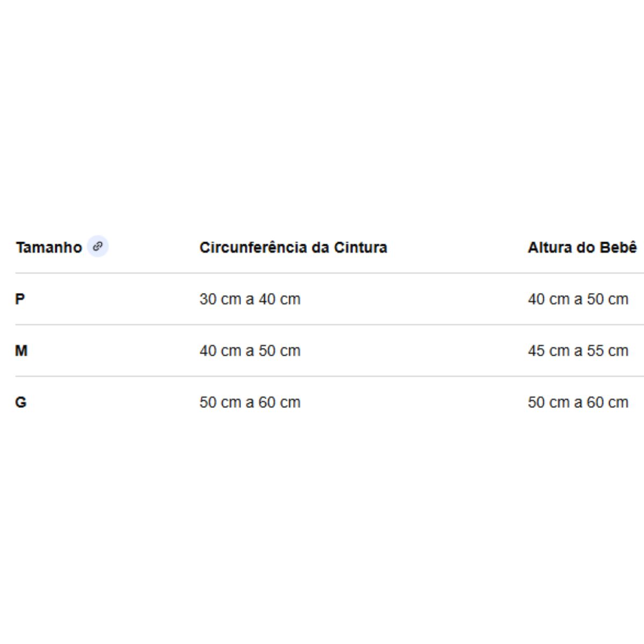Select the Circunferência da Cintura header
The width and height of the screenshot is (644, 644).
click(x=293, y=247)
